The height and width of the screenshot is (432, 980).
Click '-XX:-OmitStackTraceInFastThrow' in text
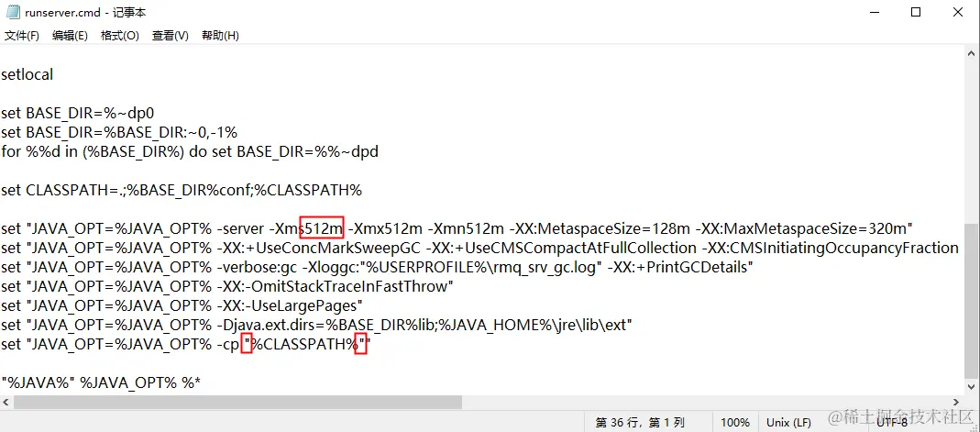pos(332,286)
